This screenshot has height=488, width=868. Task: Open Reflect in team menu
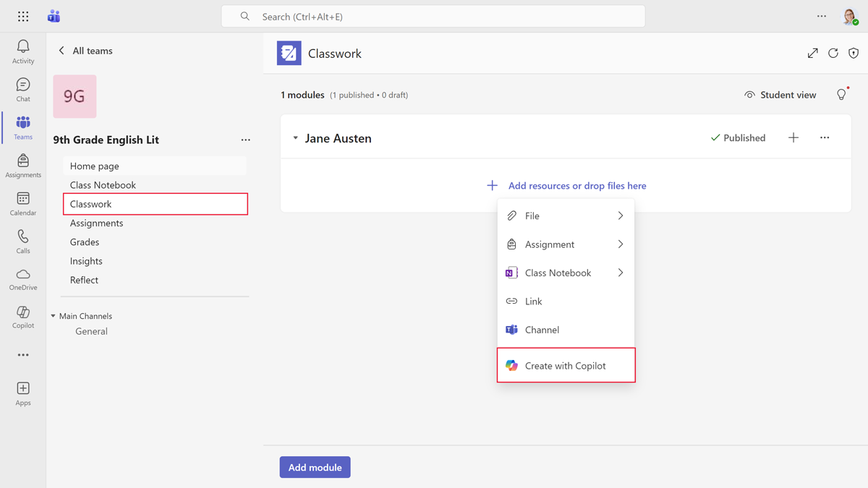click(154, 280)
